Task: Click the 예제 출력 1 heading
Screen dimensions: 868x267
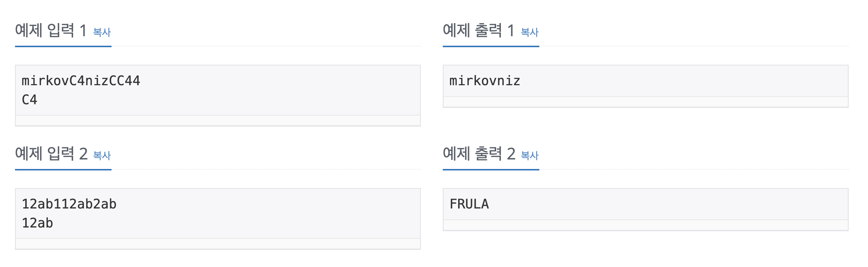Action: point(478,31)
